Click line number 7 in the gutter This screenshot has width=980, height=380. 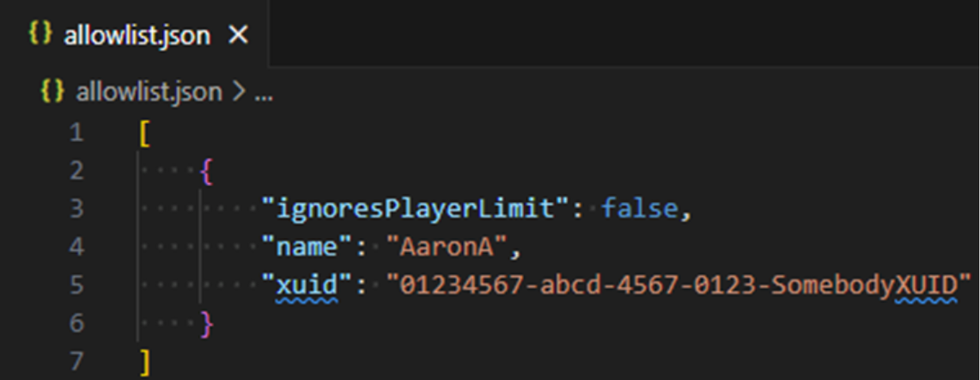click(76, 361)
